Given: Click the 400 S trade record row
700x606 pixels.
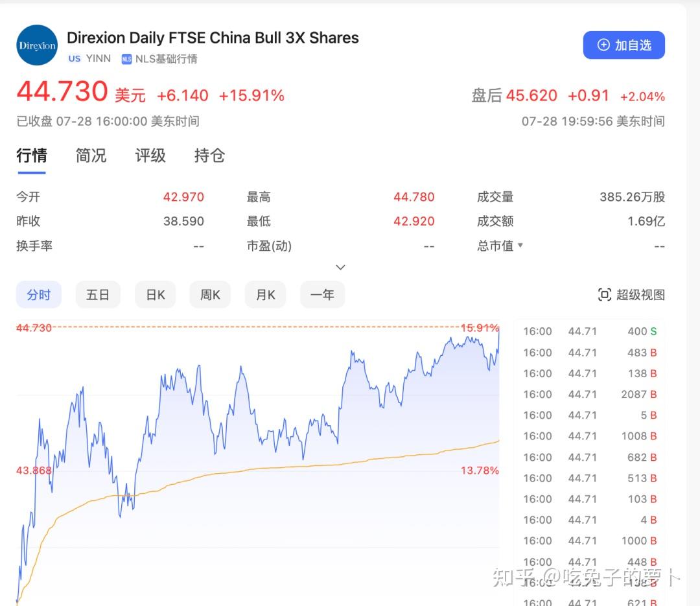Looking at the screenshot, I should (x=583, y=331).
